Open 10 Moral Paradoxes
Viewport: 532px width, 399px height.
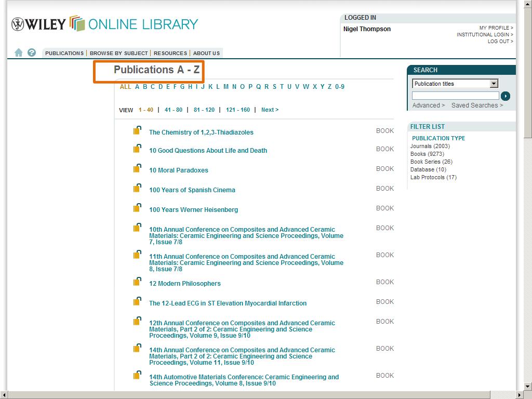179,170
